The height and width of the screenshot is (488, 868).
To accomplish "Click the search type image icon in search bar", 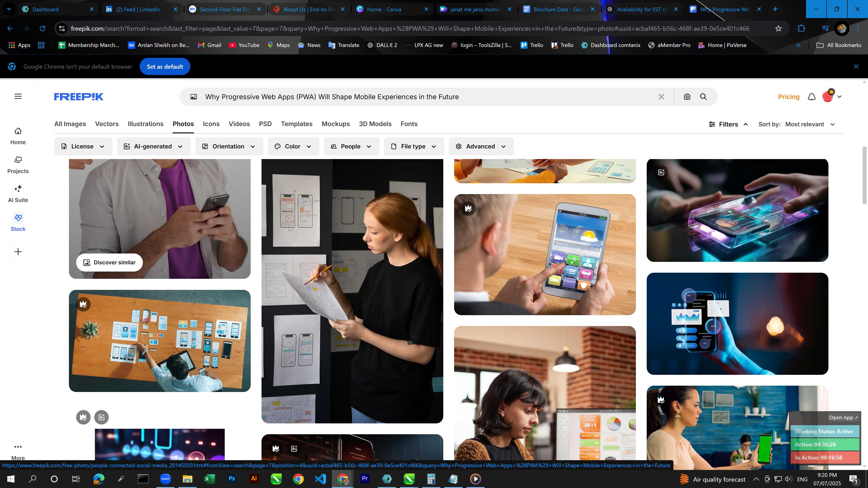I will pos(194,97).
